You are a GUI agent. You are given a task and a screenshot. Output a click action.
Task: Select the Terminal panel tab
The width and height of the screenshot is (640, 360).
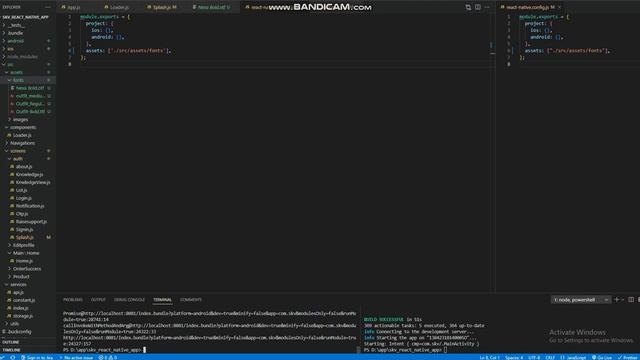[162, 300]
